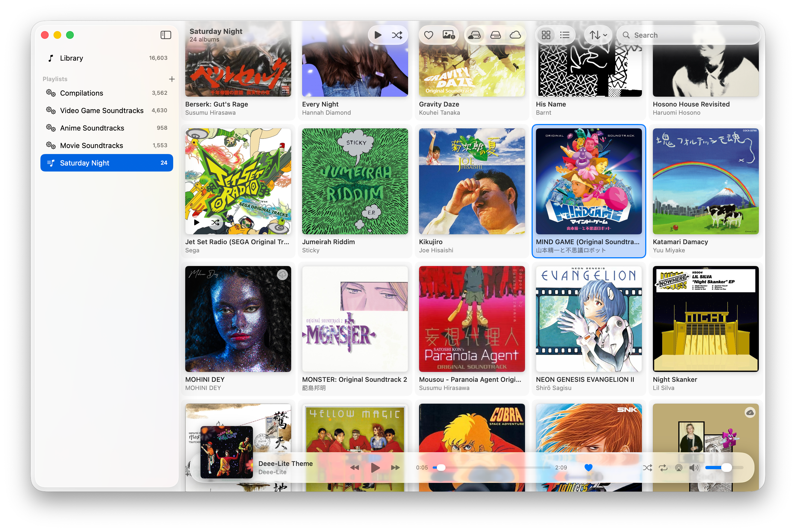
Task: Mute audio with the speaker icon
Action: pyautogui.click(x=694, y=468)
